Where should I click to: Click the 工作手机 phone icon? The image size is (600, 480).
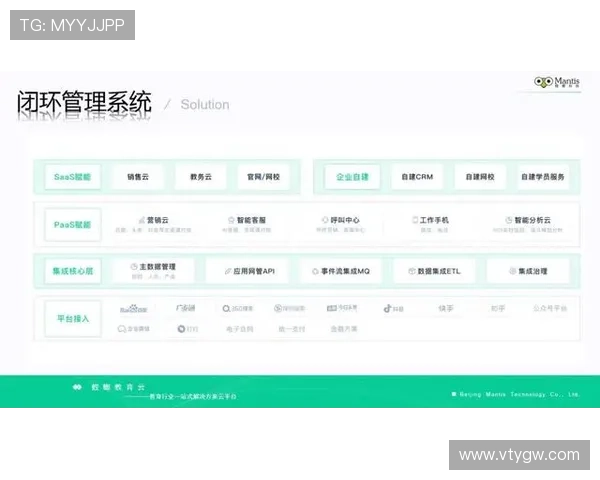(x=415, y=220)
